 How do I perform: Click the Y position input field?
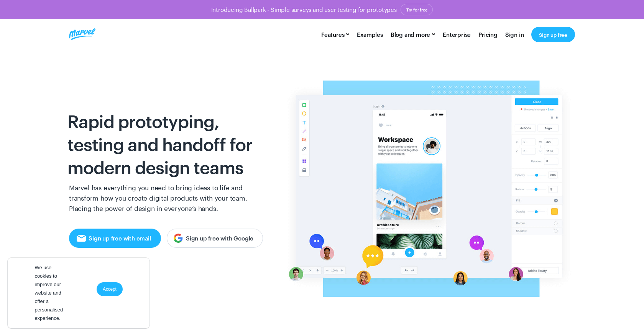[528, 151]
